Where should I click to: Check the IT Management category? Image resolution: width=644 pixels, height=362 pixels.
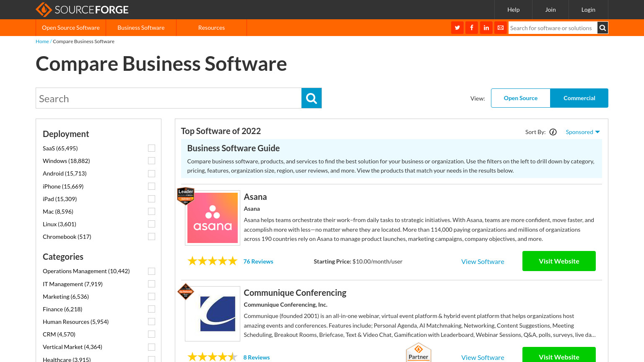coord(151,284)
